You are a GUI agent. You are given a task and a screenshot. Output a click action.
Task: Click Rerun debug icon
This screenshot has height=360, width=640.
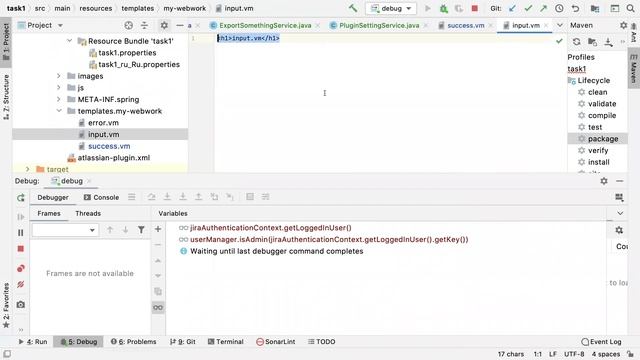coord(21,198)
